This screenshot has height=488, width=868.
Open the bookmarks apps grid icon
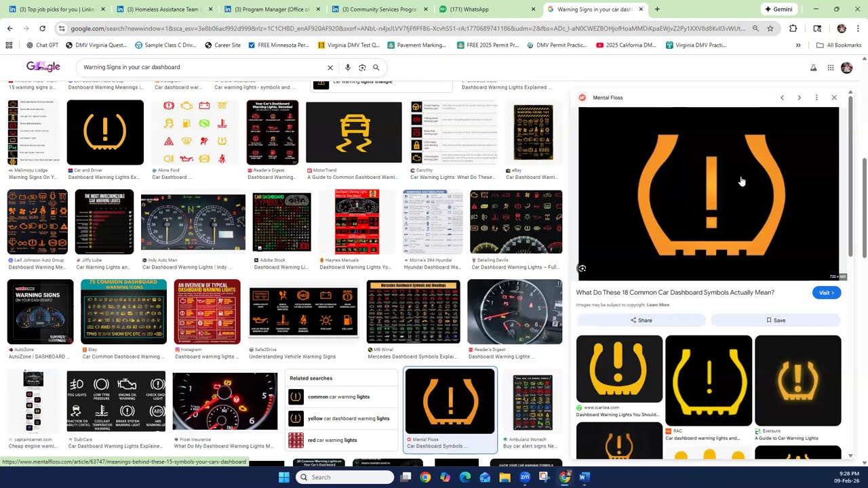pos(9,45)
